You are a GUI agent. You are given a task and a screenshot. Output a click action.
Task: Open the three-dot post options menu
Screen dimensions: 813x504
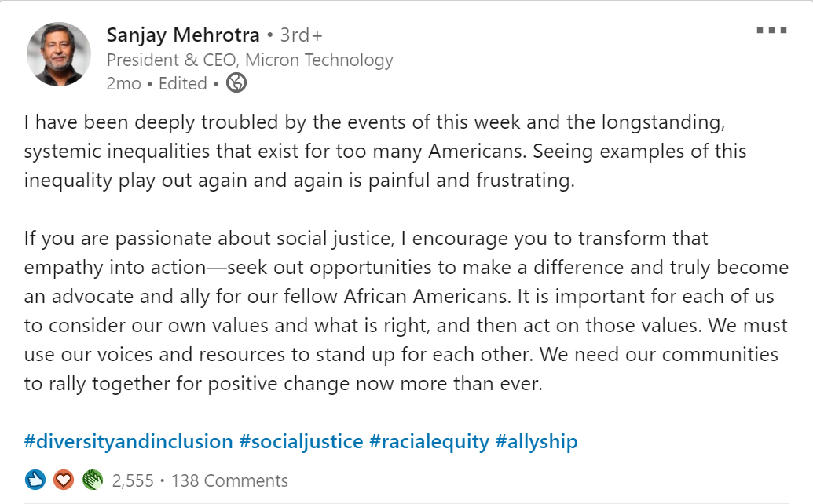click(x=771, y=31)
